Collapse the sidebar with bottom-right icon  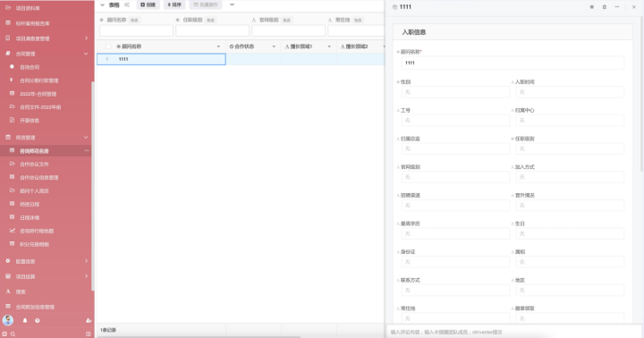click(88, 334)
